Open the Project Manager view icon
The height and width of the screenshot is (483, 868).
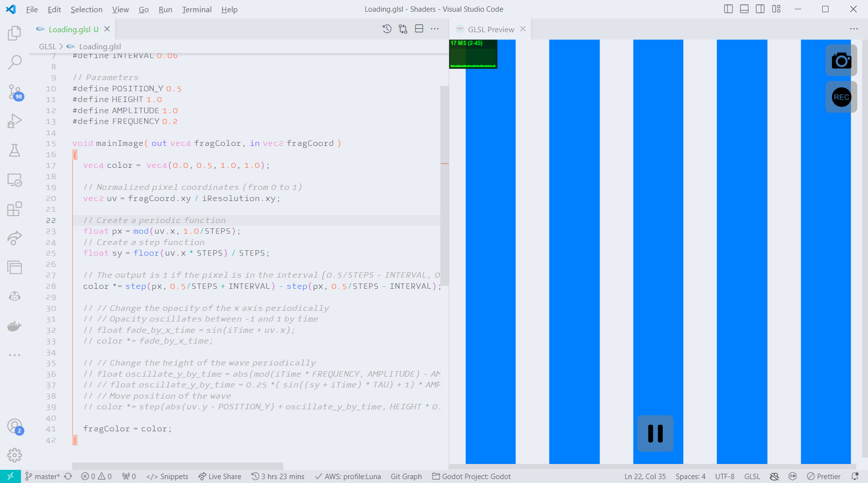[15, 267]
